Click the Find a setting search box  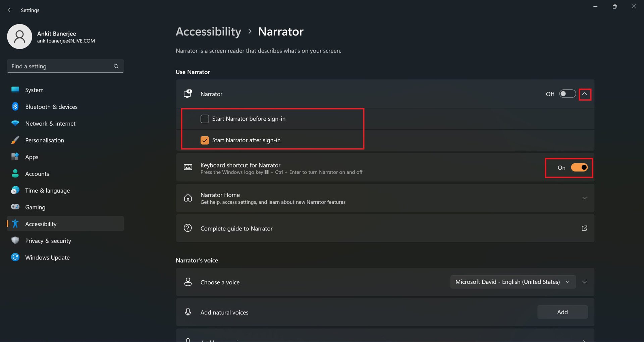(x=65, y=66)
